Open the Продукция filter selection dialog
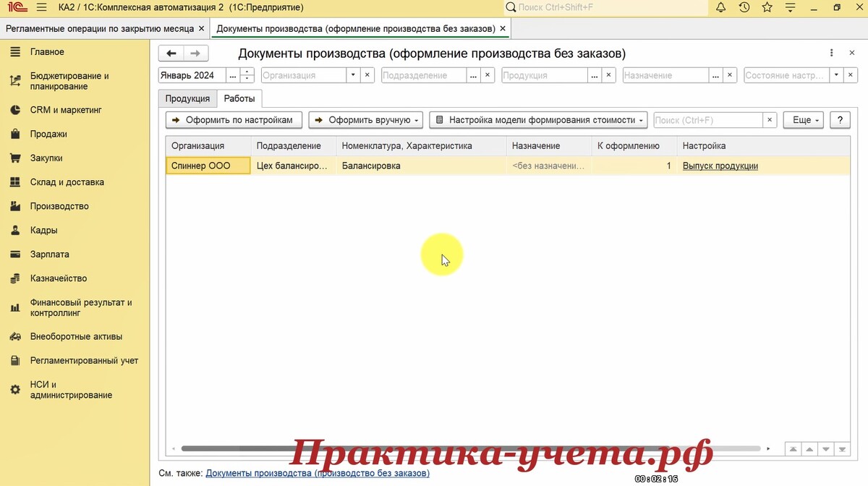This screenshot has width=868, height=486. coord(594,75)
